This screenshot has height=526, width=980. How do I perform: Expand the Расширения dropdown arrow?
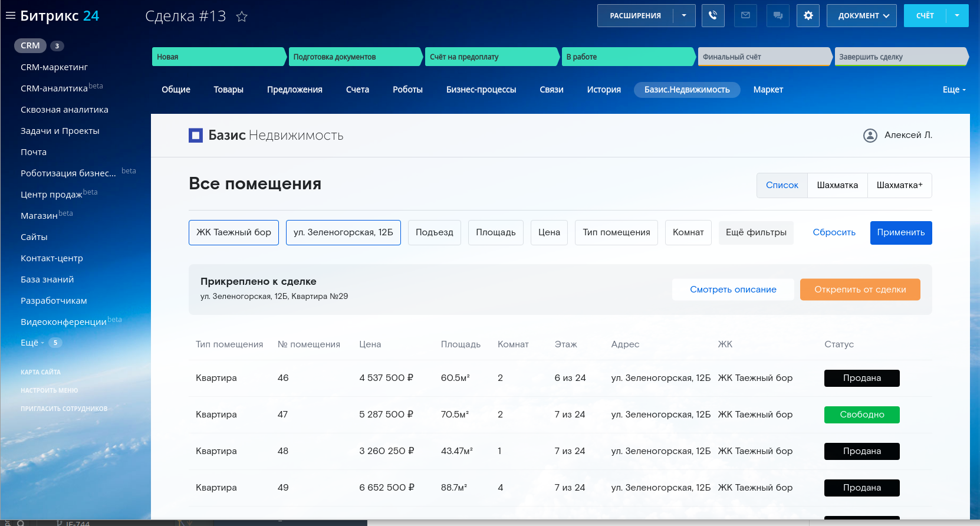[x=684, y=16]
